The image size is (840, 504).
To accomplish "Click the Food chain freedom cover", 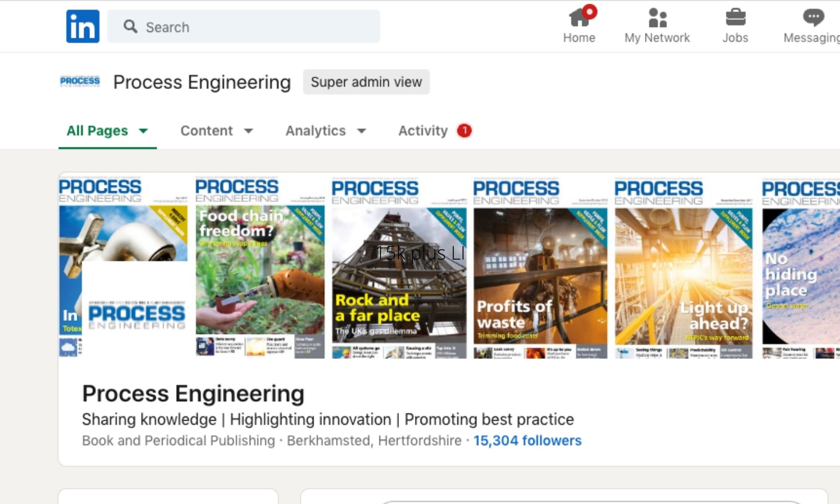I will tap(260, 268).
